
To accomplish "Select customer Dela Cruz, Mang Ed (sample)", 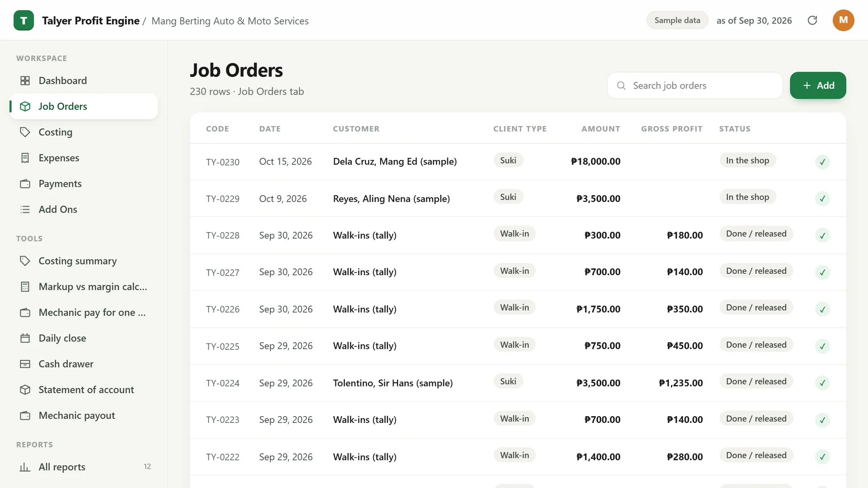I will (x=395, y=161).
